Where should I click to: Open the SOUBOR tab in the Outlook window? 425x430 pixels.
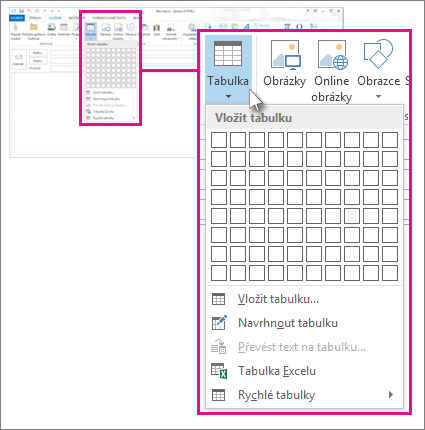[x=17, y=18]
